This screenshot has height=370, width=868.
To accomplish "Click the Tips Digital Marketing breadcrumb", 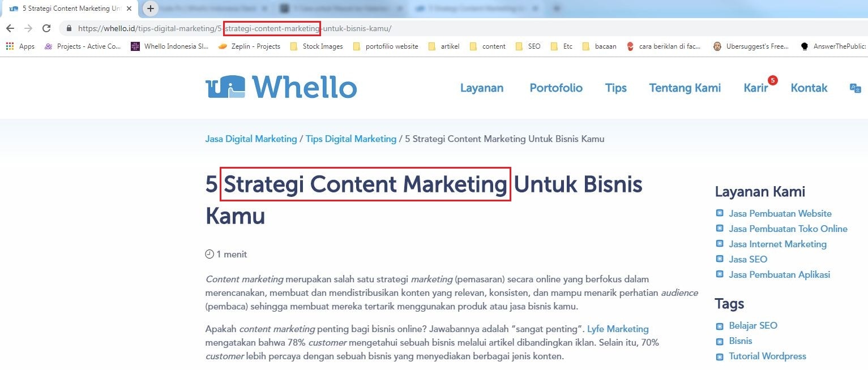I will click(350, 139).
